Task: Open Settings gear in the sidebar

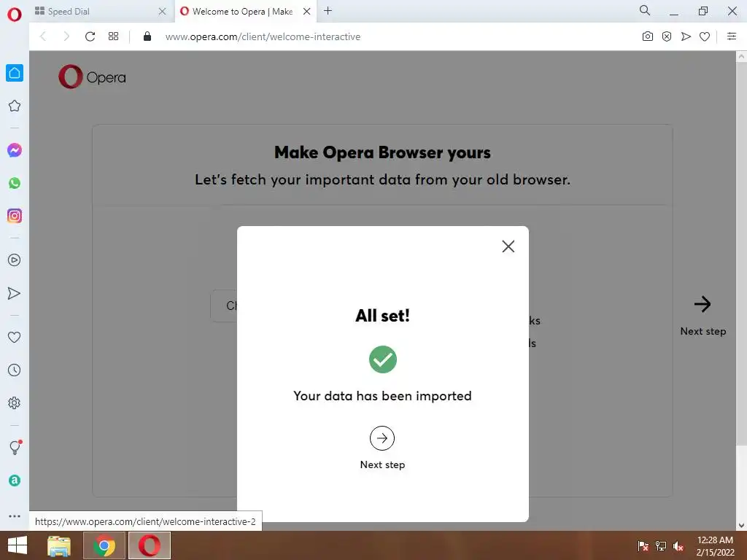Action: (15, 402)
